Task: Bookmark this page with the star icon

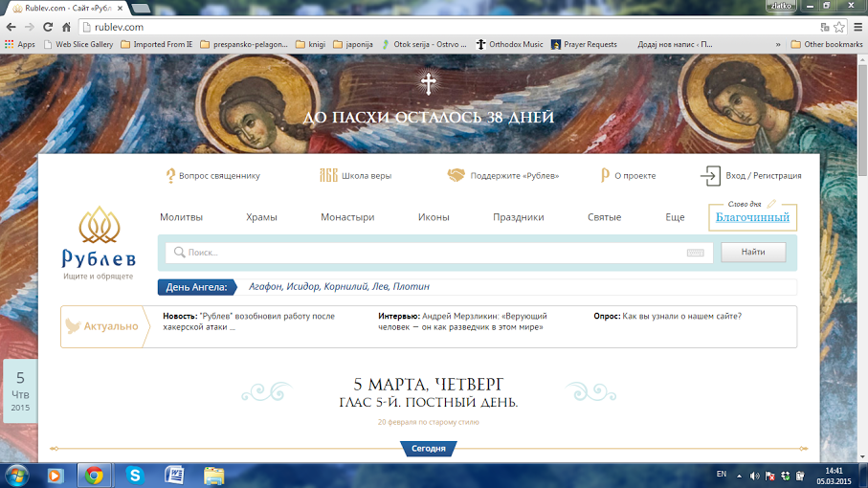Action: pos(839,27)
